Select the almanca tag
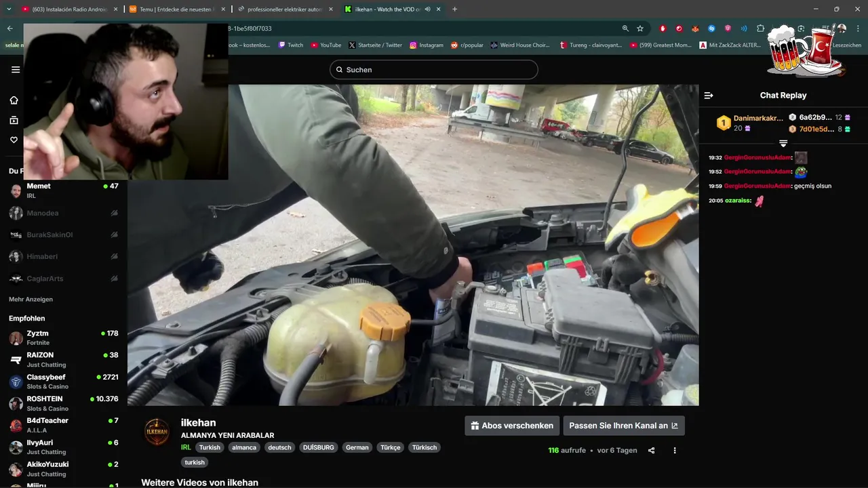 pyautogui.click(x=244, y=447)
